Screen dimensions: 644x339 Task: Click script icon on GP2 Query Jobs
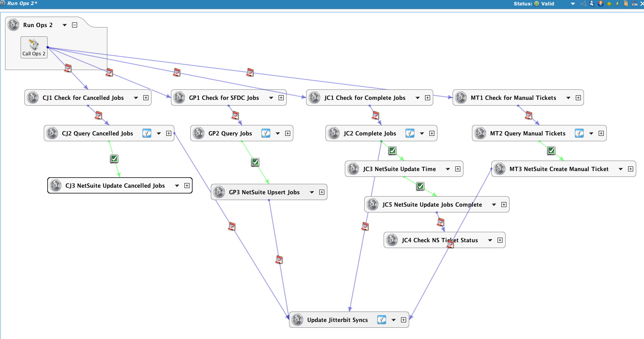click(x=266, y=134)
